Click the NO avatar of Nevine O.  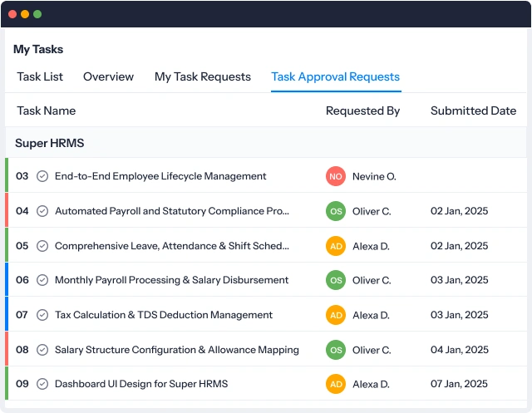(x=336, y=176)
